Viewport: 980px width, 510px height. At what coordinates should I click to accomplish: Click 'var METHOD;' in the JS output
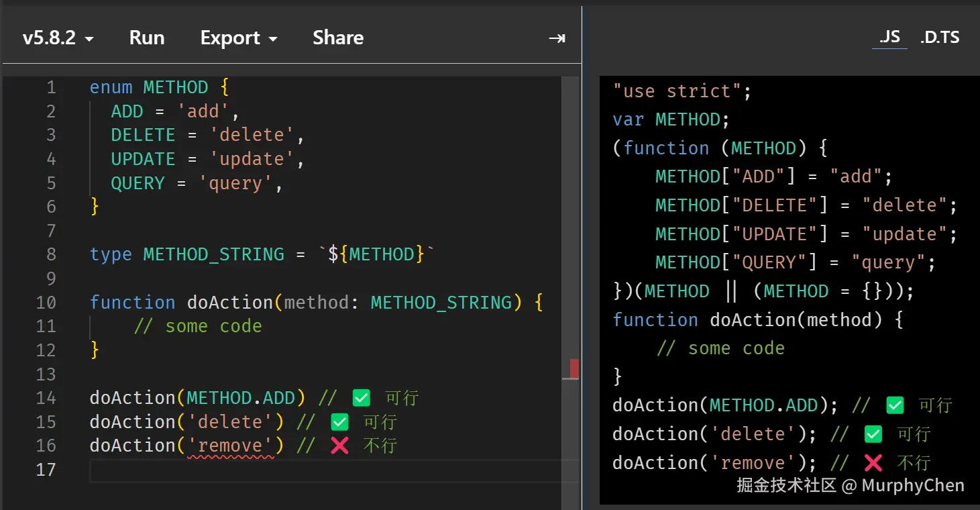pos(671,120)
